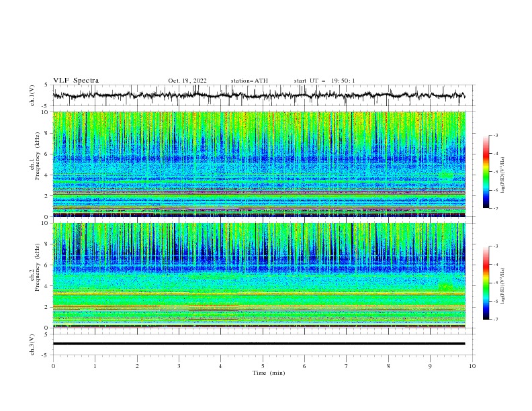
Task: Click the ch.2 spectrogram color scale bar
Action: (x=486, y=283)
